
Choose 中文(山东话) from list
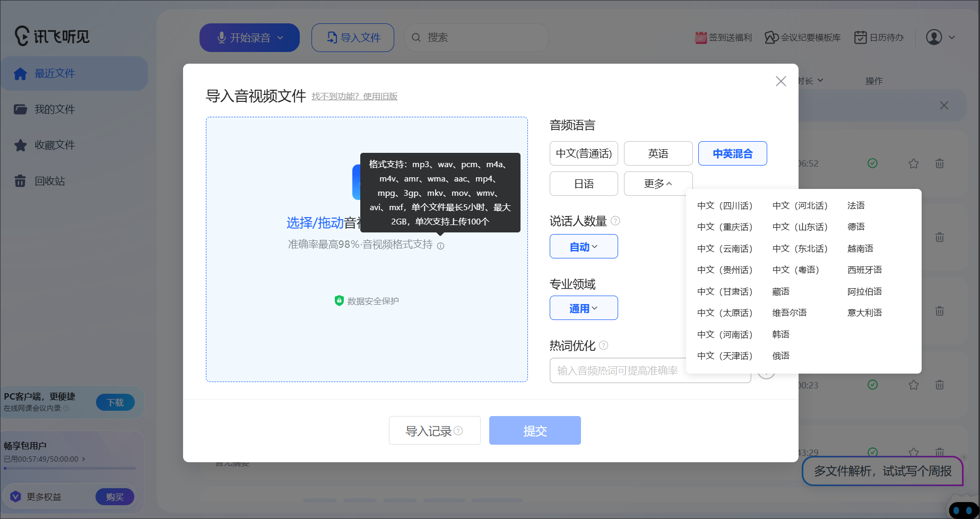point(800,227)
